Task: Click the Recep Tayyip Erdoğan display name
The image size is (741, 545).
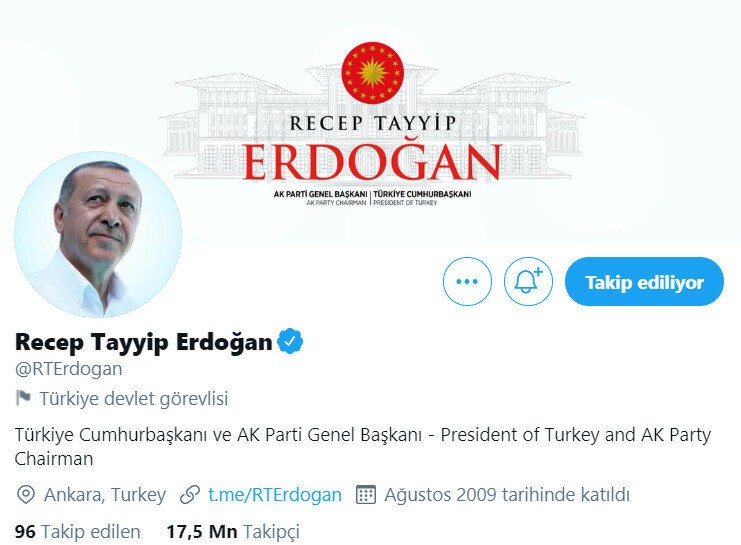Action: (144, 342)
